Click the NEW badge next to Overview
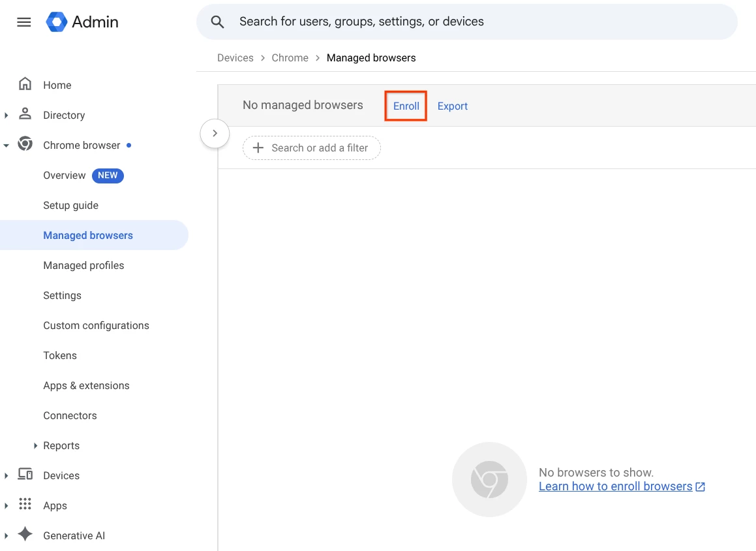 click(108, 175)
